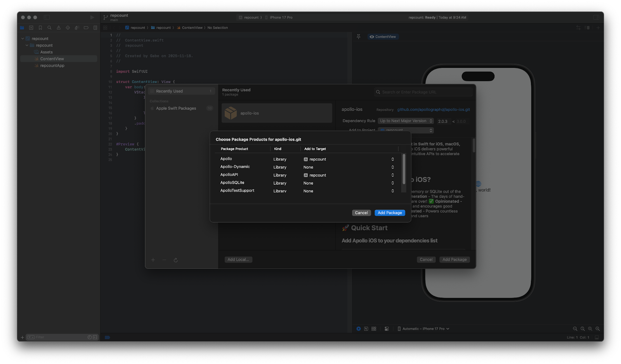
Task: Open the Source Control navigator icon
Action: click(x=31, y=28)
